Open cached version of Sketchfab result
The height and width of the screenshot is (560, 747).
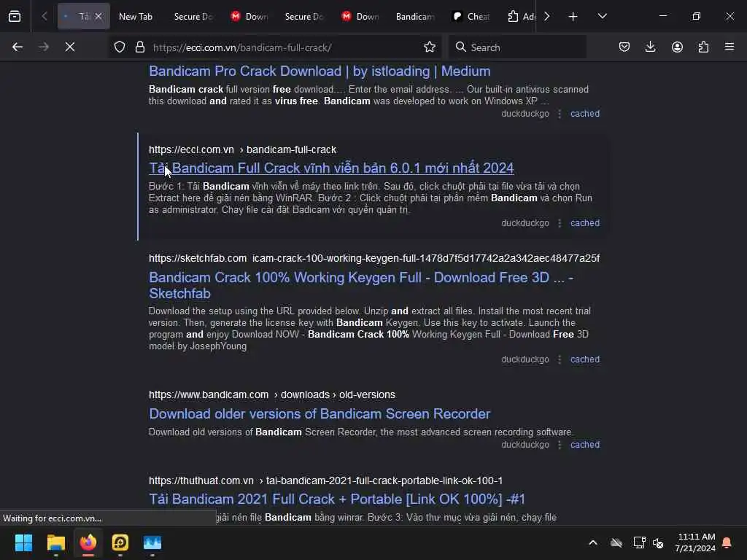[585, 359]
